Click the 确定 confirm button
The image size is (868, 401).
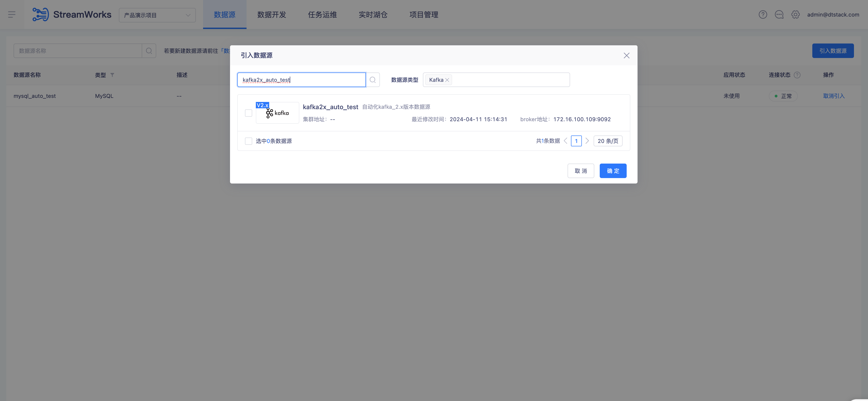[x=613, y=171]
